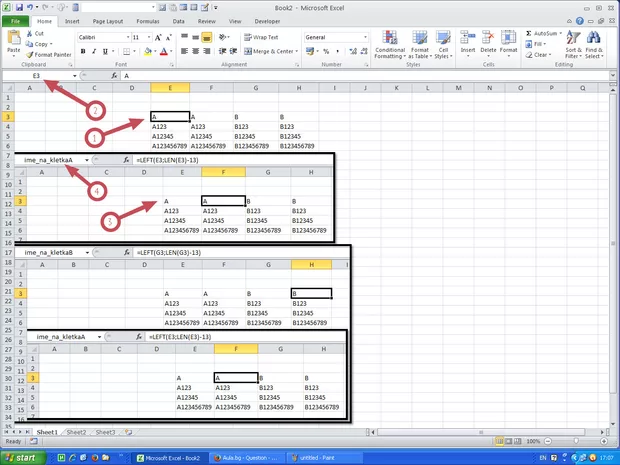Toggle Align Text Right

tap(206, 51)
